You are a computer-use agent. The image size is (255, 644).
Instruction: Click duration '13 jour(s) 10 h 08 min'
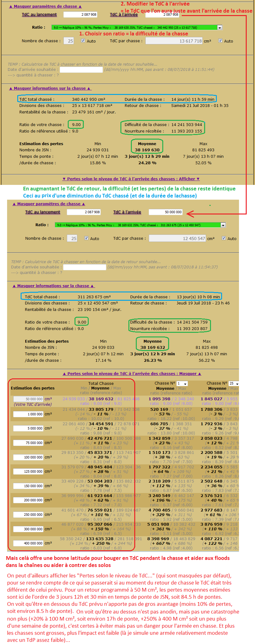198,297
